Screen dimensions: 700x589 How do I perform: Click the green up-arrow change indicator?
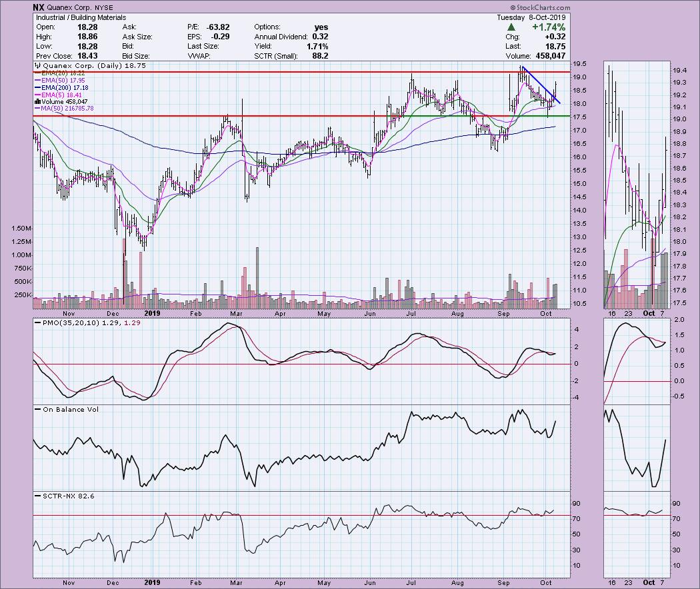click(x=511, y=27)
